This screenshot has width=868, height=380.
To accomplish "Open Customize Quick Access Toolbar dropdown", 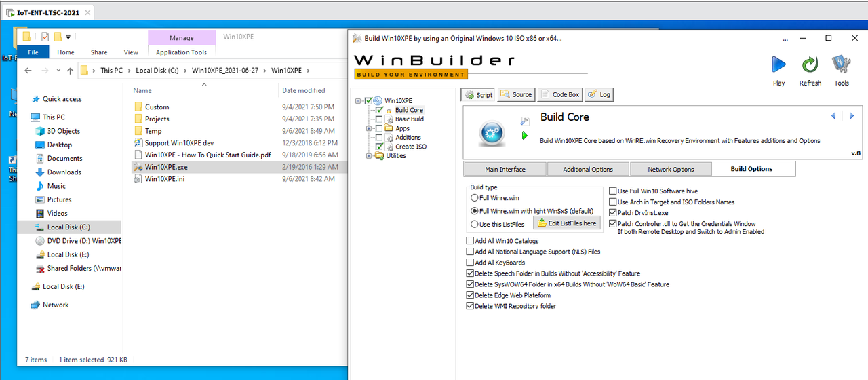I will (x=68, y=37).
